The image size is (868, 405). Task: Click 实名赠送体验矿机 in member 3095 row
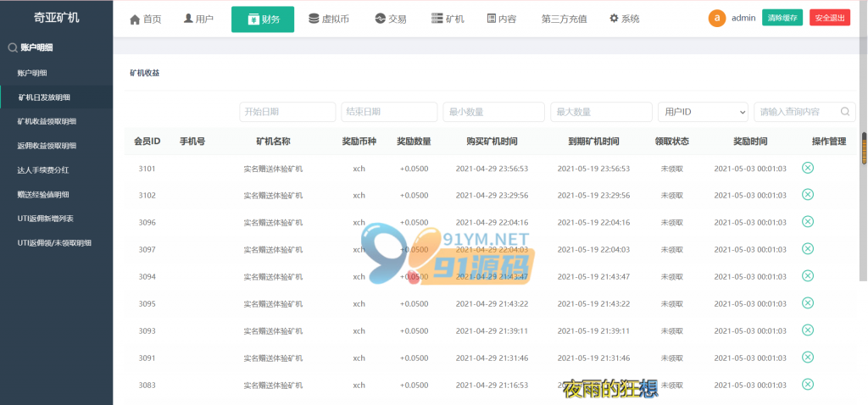(x=274, y=303)
